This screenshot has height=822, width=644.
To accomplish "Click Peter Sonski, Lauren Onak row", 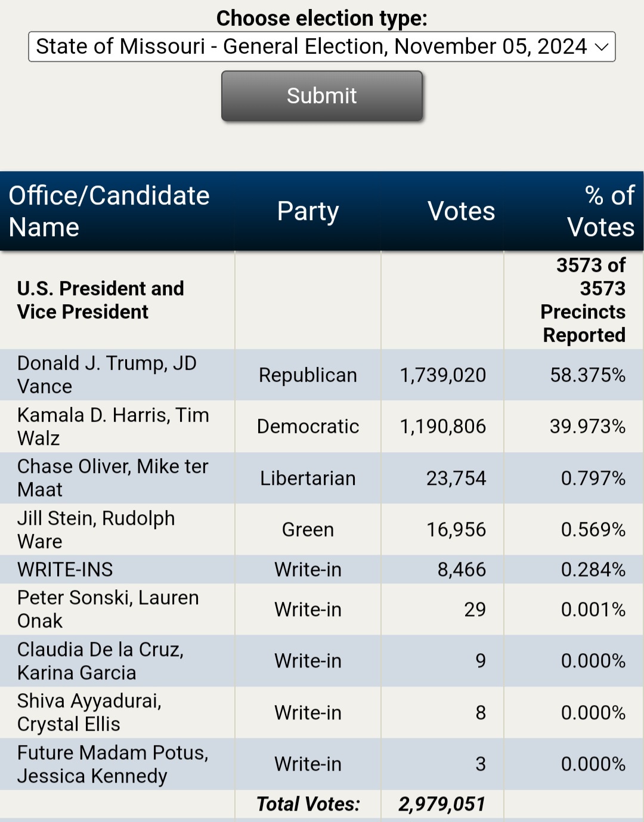I will pos(322,609).
